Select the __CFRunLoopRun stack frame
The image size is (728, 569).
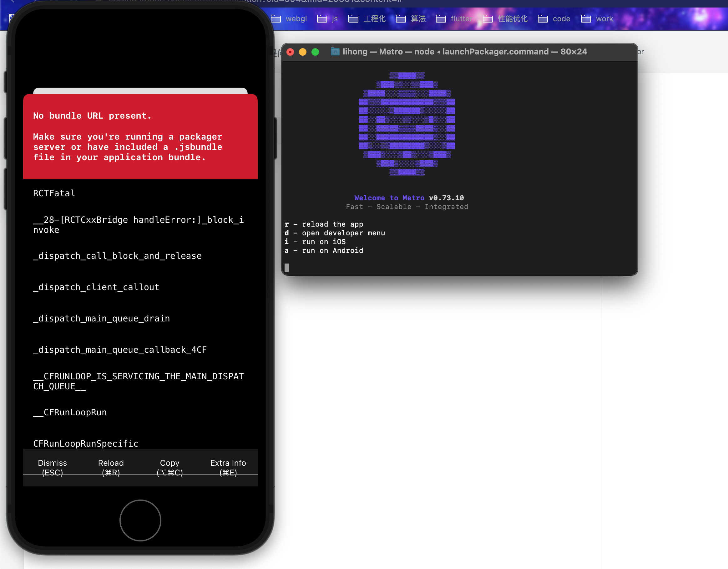[70, 412]
